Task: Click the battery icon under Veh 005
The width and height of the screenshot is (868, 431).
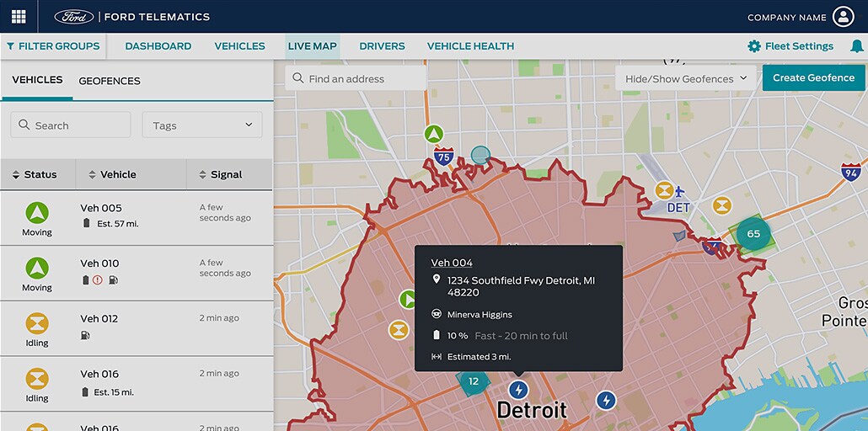Action: point(86,224)
